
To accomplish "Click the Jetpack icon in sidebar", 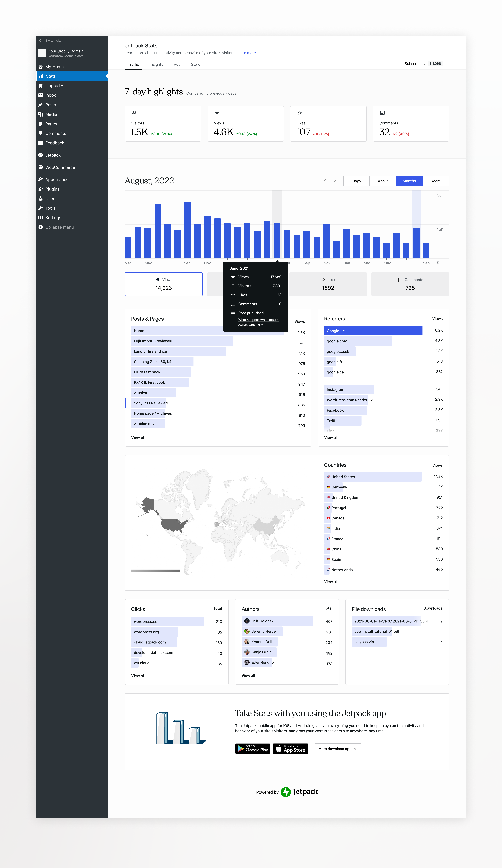I will [x=41, y=155].
